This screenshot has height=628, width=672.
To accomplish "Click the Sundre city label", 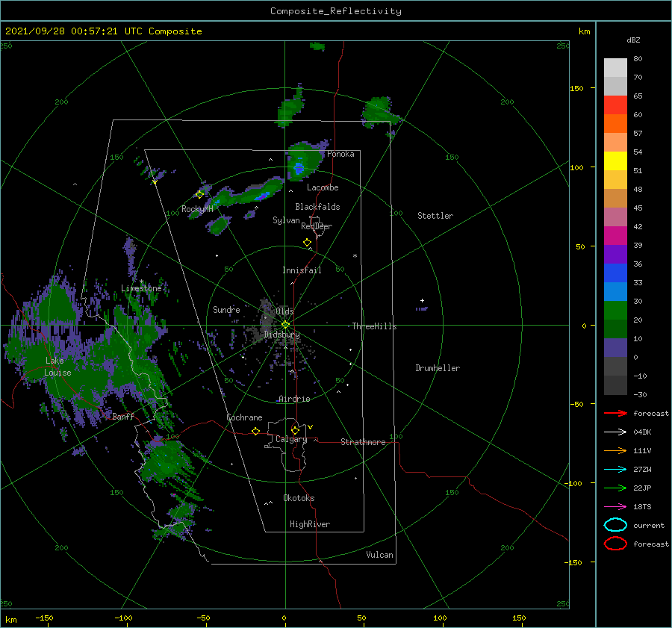I will point(226,309).
